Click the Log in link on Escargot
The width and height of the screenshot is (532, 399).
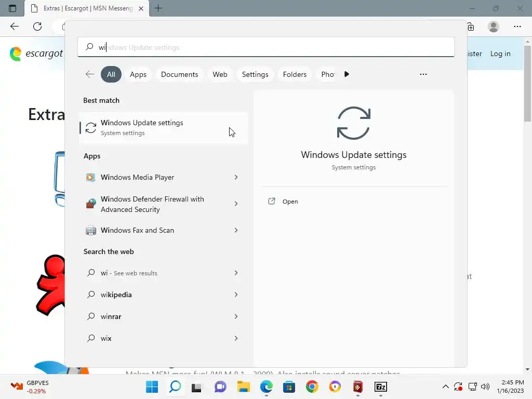click(x=500, y=54)
